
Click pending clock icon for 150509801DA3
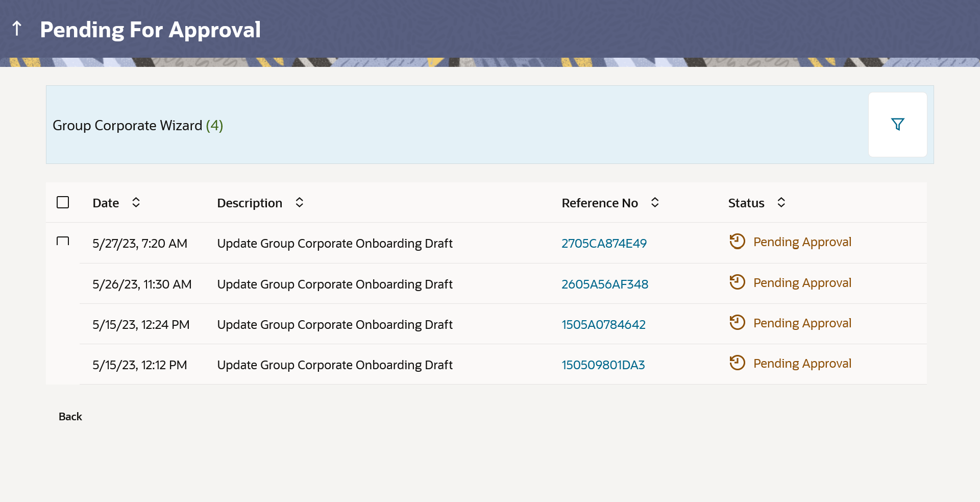[x=737, y=363]
